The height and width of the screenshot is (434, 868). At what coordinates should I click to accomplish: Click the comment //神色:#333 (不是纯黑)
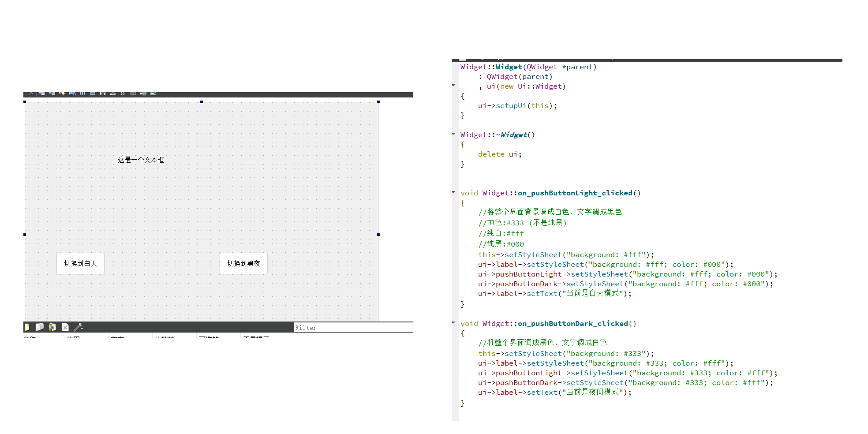point(522,223)
